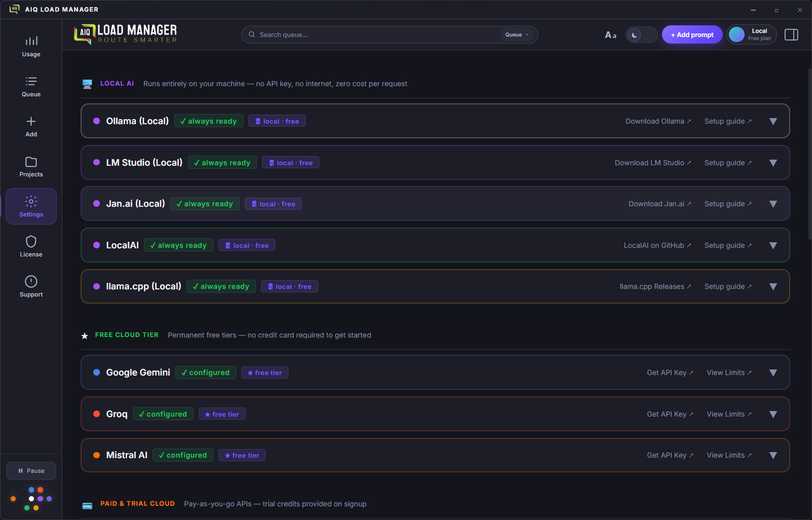This screenshot has height=520, width=812.
Task: Open Download Jan.ai link
Action: click(659, 204)
